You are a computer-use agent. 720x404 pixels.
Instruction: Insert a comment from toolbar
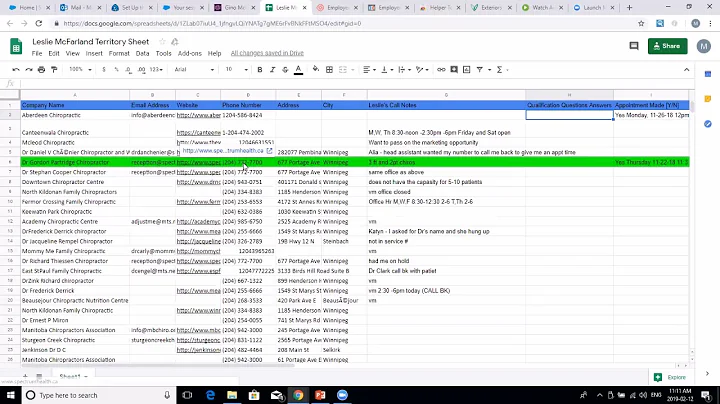point(454,70)
